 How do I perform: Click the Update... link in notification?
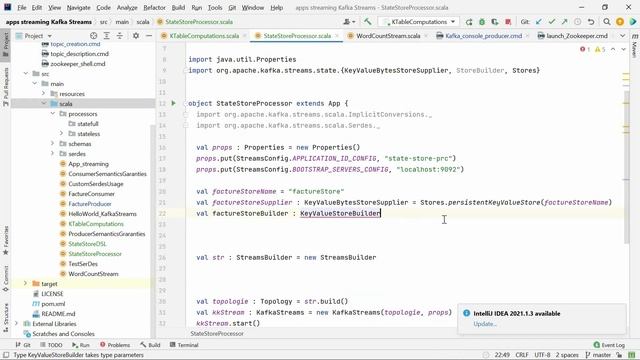[485, 324]
